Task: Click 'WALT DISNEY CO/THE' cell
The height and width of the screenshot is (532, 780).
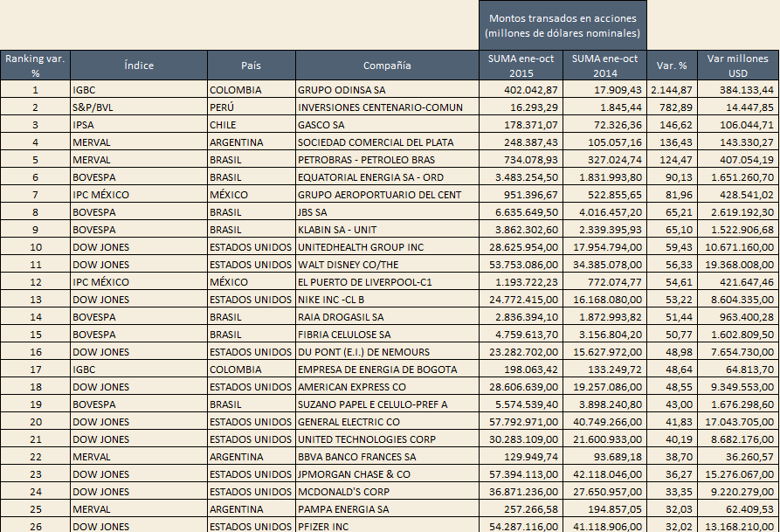Action: coord(387,265)
